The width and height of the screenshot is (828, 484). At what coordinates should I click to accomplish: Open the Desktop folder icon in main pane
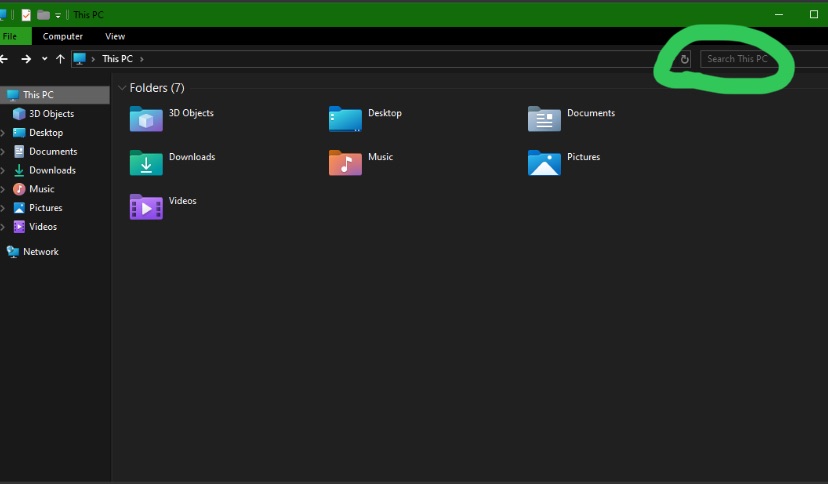pyautogui.click(x=345, y=119)
